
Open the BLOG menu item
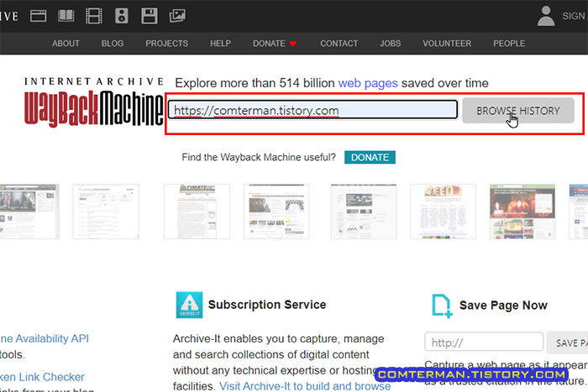(x=113, y=44)
